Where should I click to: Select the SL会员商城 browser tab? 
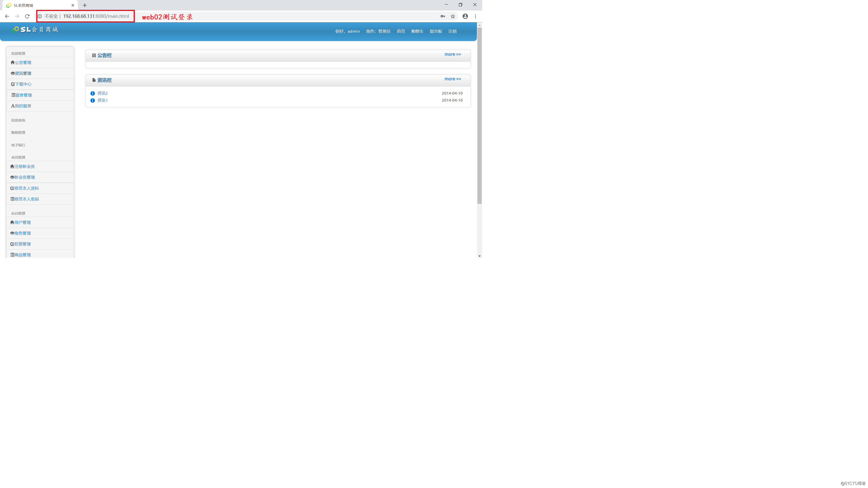[40, 5]
